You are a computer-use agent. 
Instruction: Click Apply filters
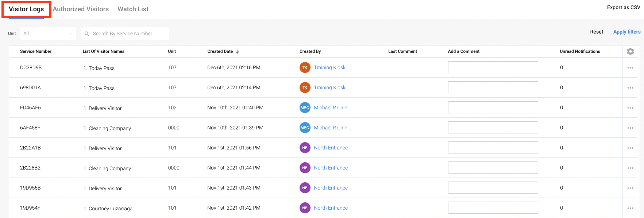[627, 32]
